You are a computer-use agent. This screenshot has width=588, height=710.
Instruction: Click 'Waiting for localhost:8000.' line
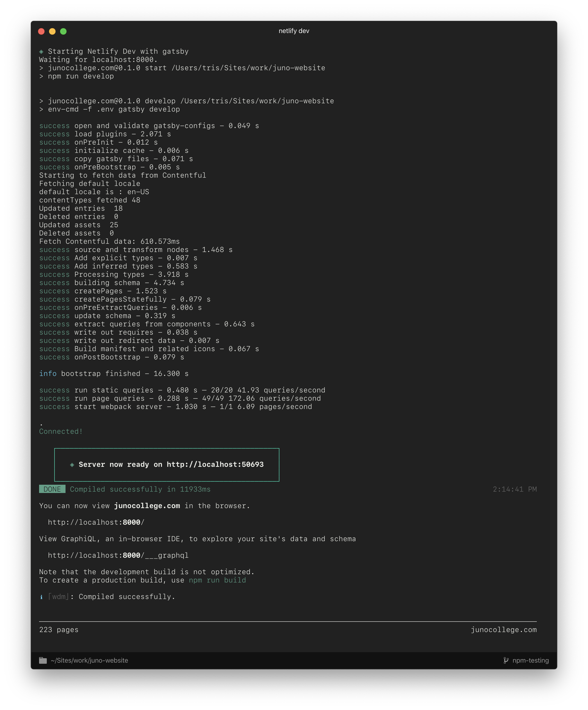pos(98,59)
